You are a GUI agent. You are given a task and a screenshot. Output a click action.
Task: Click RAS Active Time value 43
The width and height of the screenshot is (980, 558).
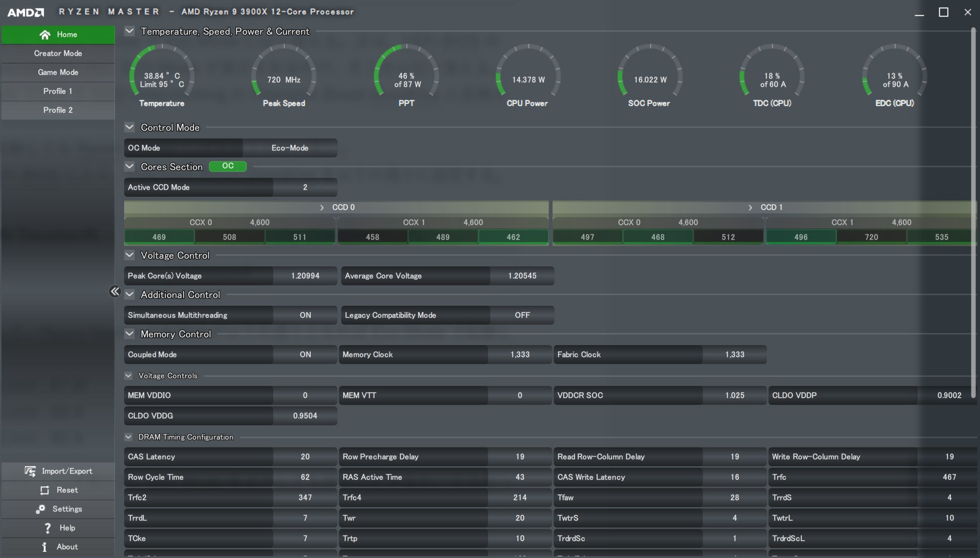[x=520, y=477]
